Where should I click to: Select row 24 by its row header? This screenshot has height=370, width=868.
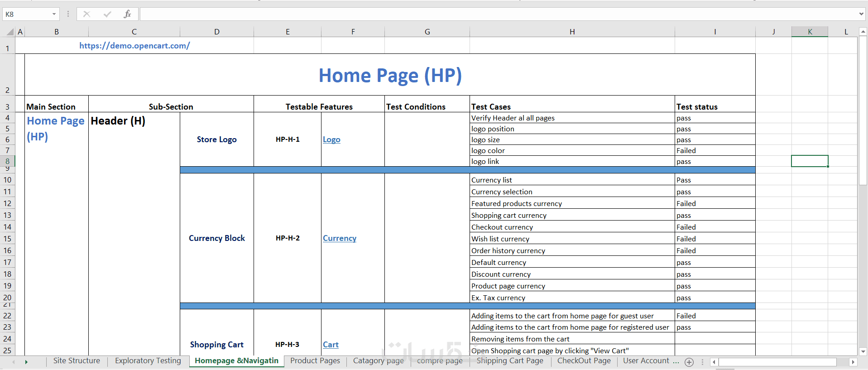pyautogui.click(x=7, y=339)
